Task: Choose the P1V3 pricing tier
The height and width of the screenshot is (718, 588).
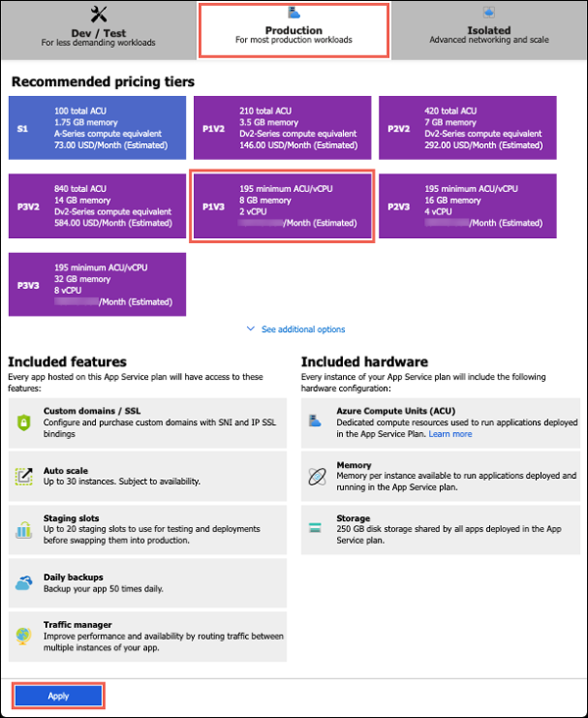Action: click(x=281, y=205)
